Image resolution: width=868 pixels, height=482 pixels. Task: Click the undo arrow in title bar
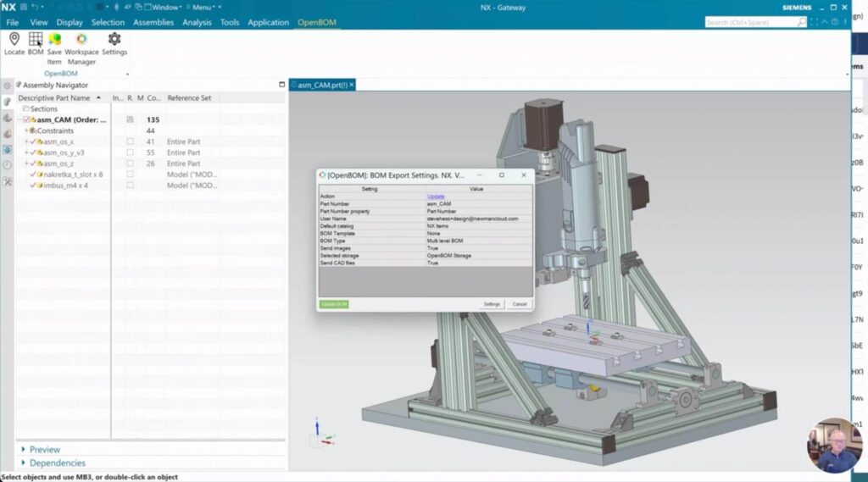(x=34, y=7)
